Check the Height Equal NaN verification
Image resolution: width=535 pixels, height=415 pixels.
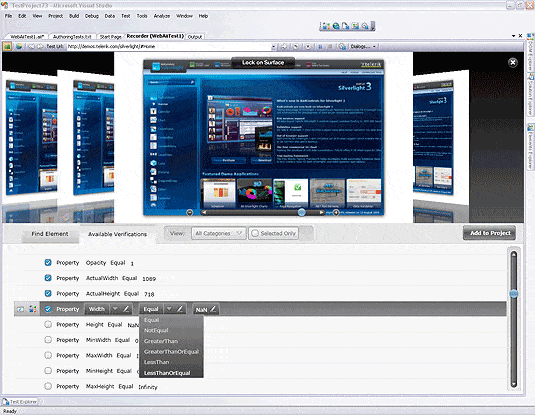(48, 324)
